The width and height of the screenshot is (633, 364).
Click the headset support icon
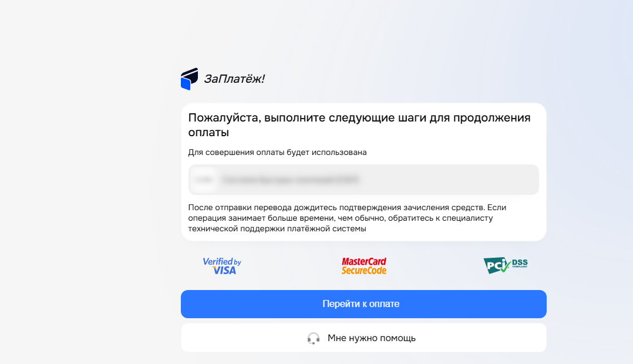click(314, 338)
